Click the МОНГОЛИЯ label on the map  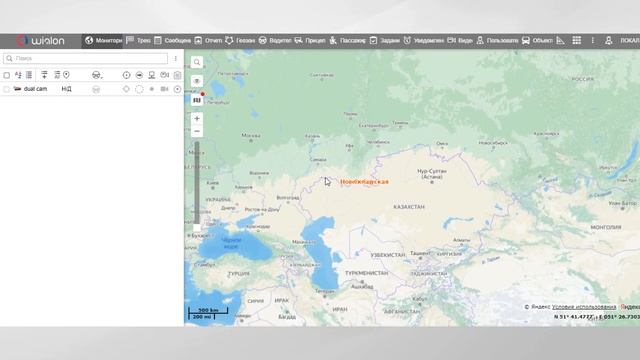pyautogui.click(x=606, y=227)
